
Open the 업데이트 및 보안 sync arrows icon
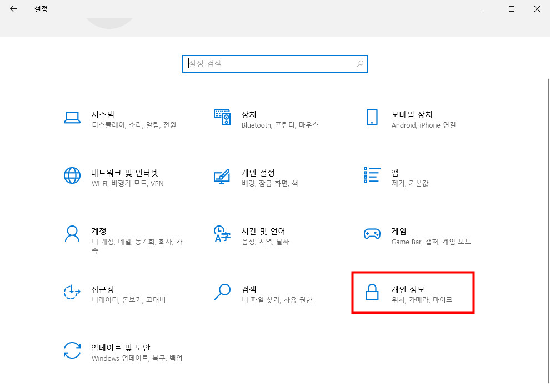[x=72, y=350]
